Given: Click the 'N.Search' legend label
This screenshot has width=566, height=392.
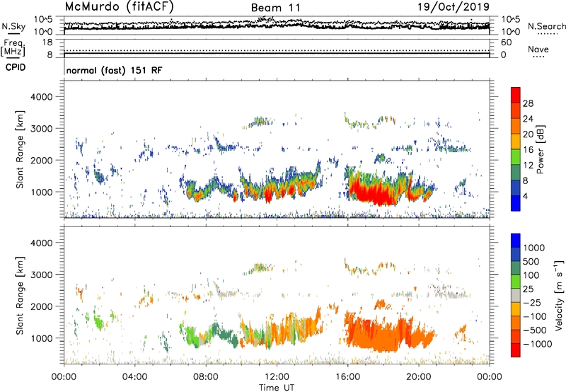Looking at the screenshot, I should pos(546,26).
